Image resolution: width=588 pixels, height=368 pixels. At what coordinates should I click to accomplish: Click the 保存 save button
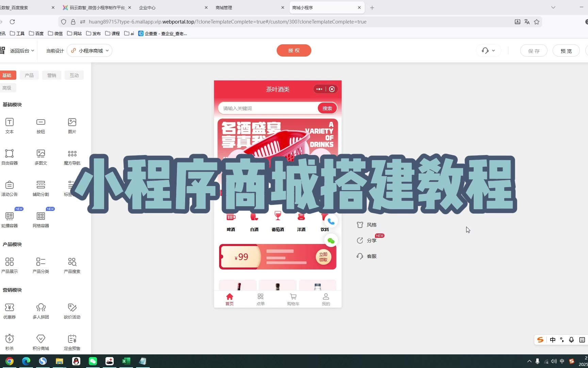pyautogui.click(x=534, y=51)
